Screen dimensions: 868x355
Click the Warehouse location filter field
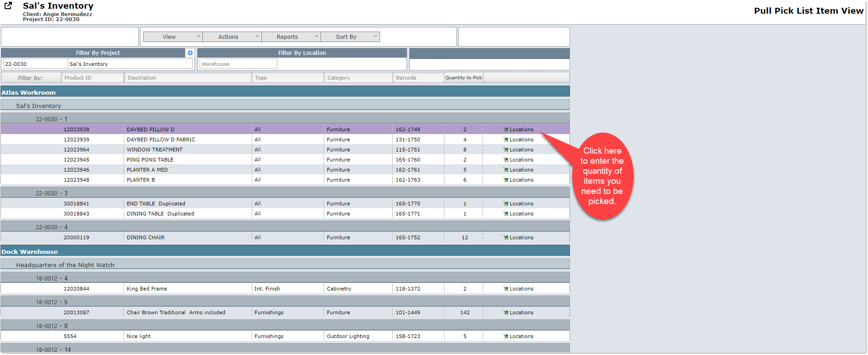(x=239, y=64)
